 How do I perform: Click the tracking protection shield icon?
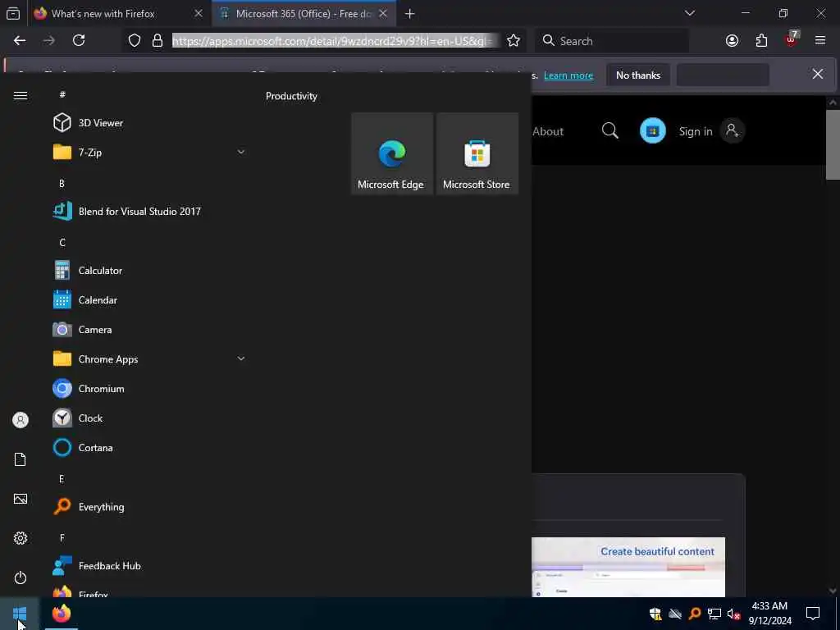pos(135,41)
